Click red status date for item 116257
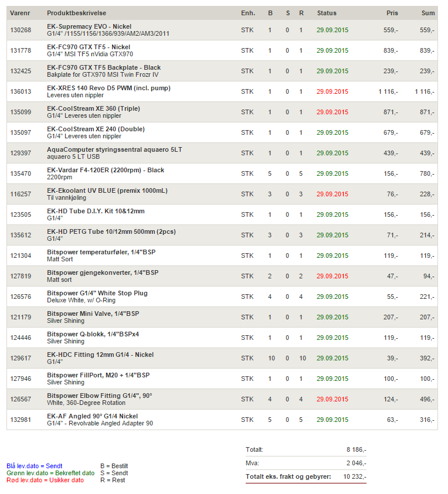This screenshot has width=448, height=494. (x=332, y=194)
